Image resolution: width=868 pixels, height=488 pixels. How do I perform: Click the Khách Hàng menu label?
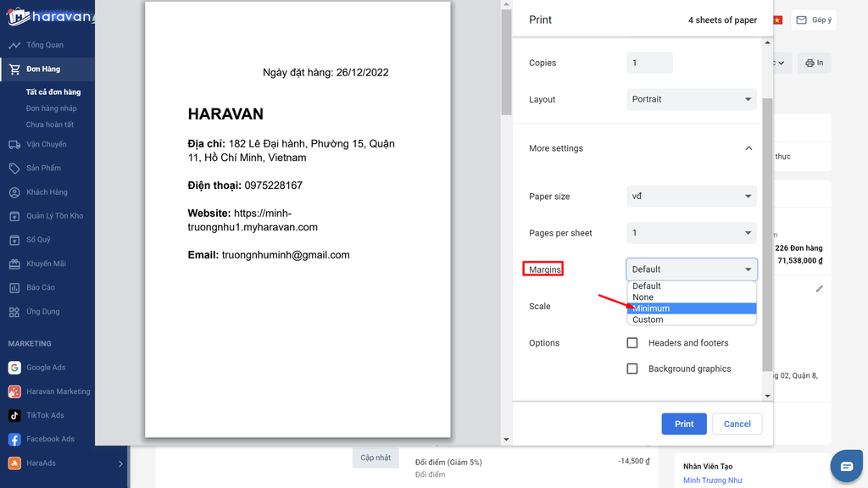[47, 192]
